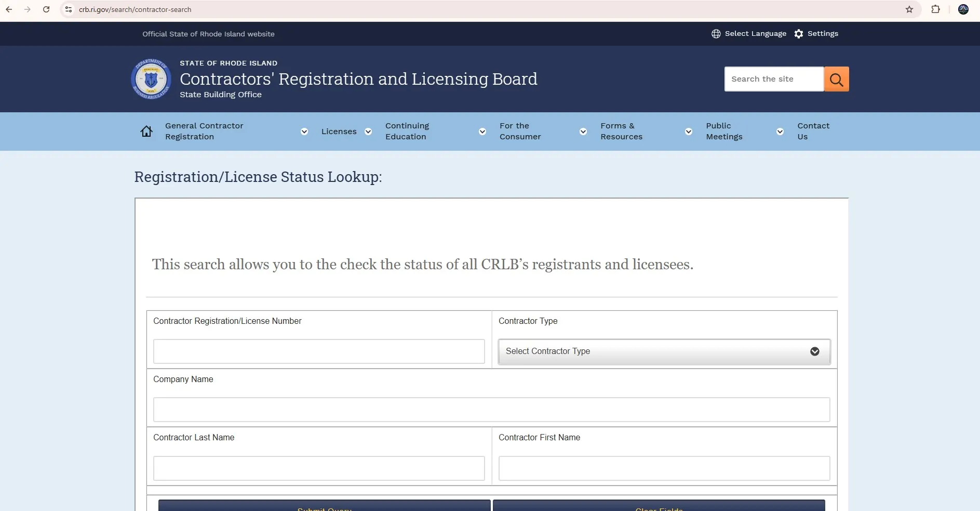Expand Continuing Education menu chevron

(x=482, y=132)
